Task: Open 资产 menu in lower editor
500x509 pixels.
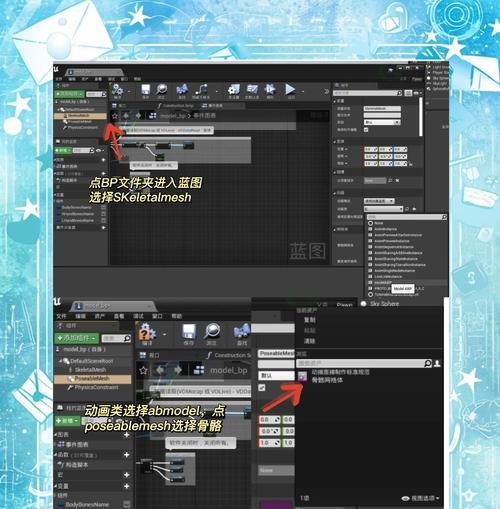Action: [x=100, y=316]
